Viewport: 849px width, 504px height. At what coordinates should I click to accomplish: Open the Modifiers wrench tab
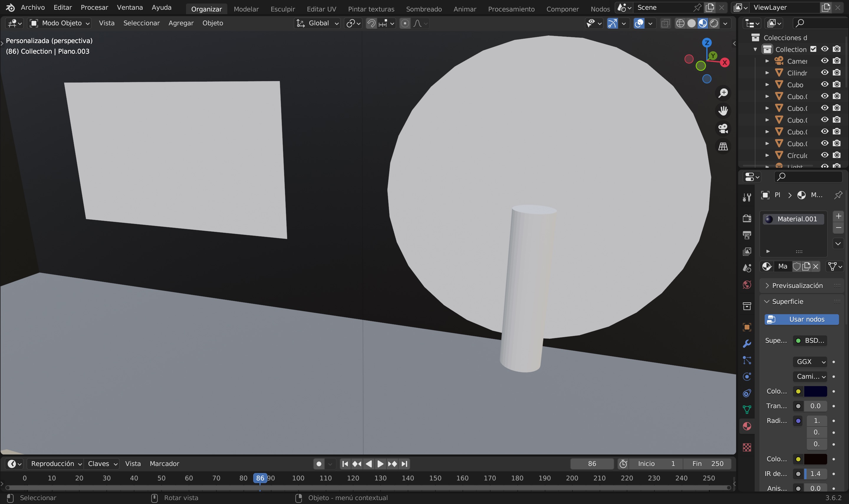pyautogui.click(x=747, y=344)
